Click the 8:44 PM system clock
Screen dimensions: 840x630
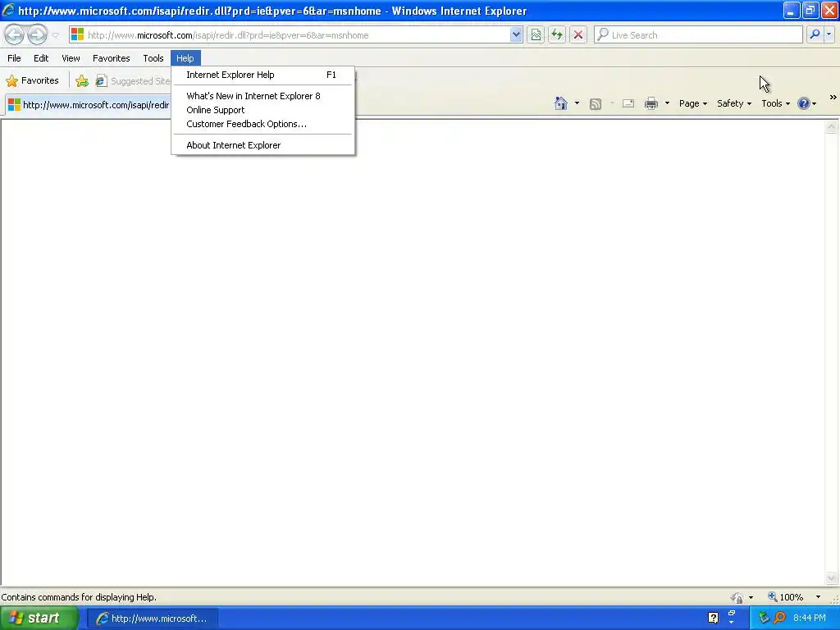810,618
